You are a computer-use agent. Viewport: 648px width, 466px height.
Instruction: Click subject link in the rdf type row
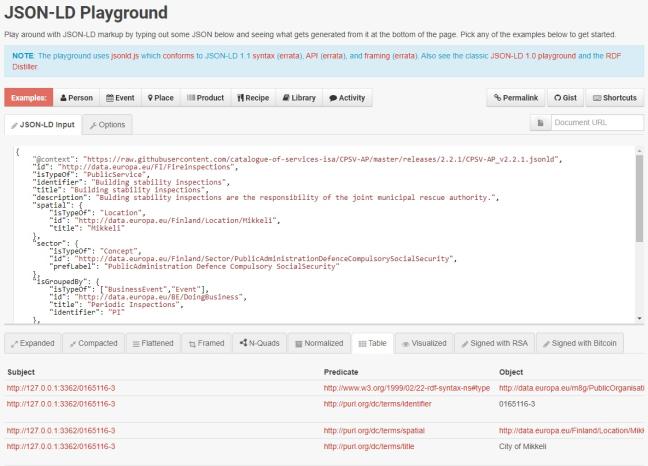pyautogui.click(x=61, y=388)
